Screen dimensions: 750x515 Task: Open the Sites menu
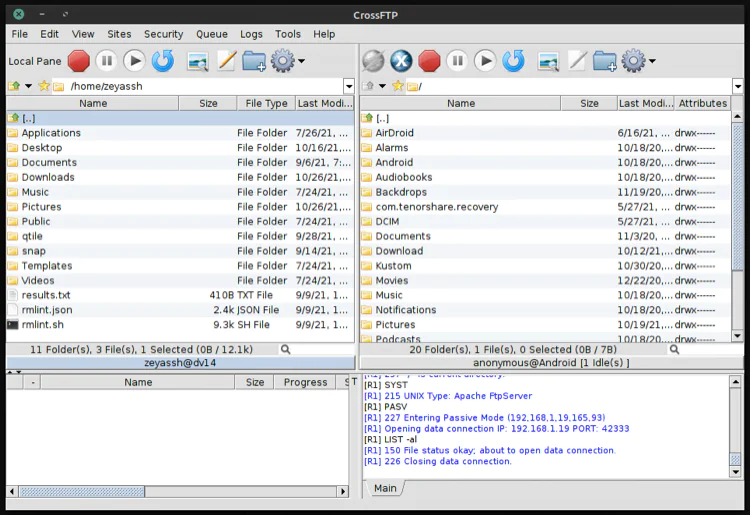[x=119, y=34]
